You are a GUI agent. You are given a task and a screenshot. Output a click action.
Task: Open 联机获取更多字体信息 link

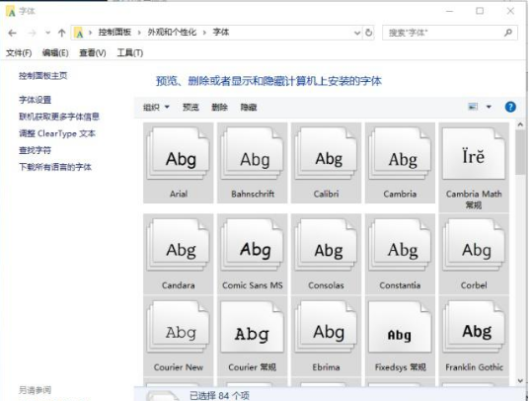[x=59, y=117]
